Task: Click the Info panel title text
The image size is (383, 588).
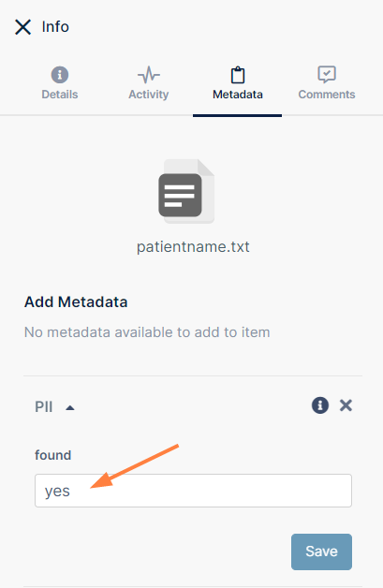Action: coord(55,27)
